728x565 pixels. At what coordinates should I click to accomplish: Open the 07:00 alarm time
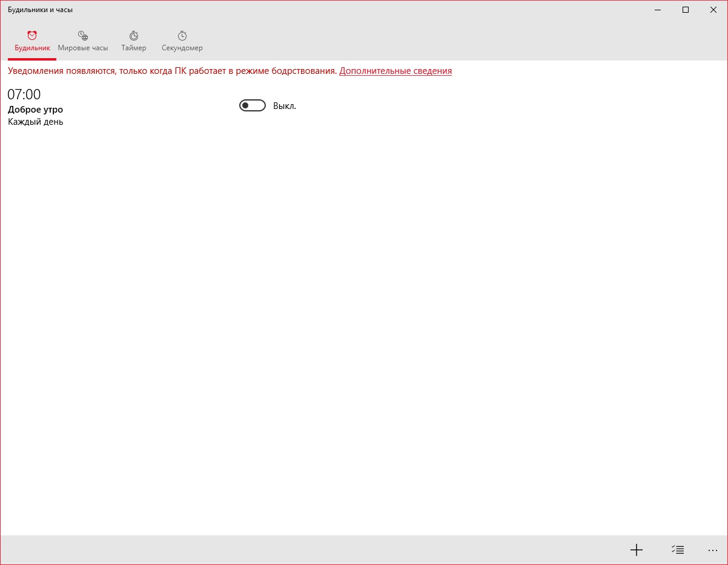[24, 94]
